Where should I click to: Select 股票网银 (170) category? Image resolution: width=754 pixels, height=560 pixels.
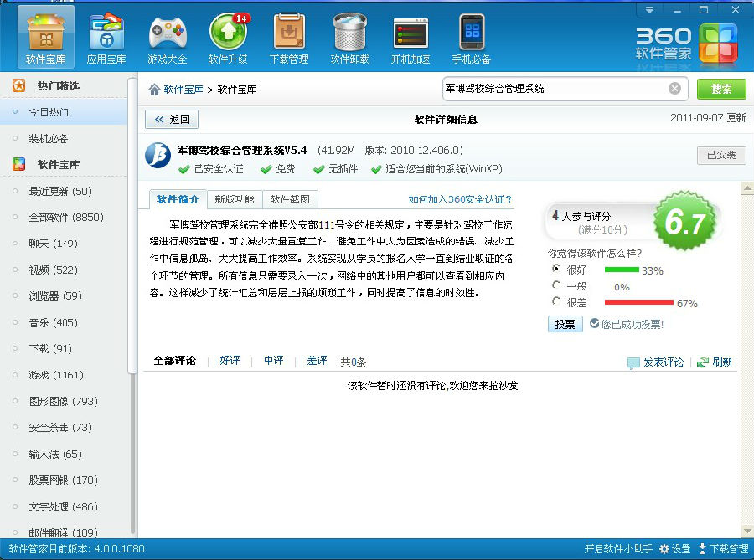coord(64,480)
